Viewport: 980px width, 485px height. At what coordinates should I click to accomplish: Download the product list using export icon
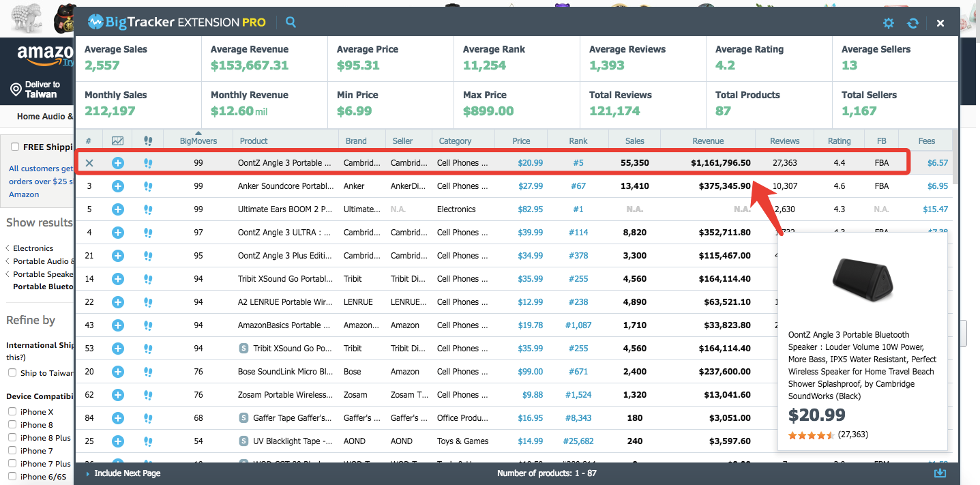point(940,473)
